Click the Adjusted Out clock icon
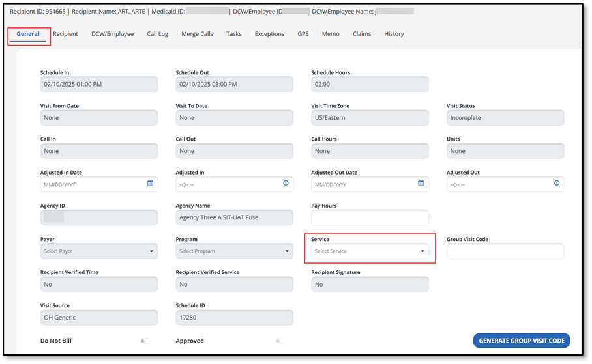The height and width of the screenshot is (364, 592). click(x=556, y=184)
